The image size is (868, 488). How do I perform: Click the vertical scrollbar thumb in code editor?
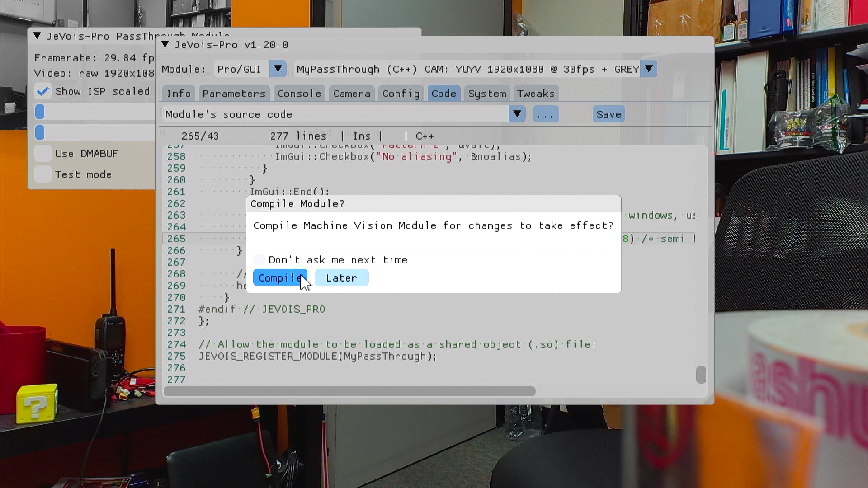pyautogui.click(x=701, y=375)
